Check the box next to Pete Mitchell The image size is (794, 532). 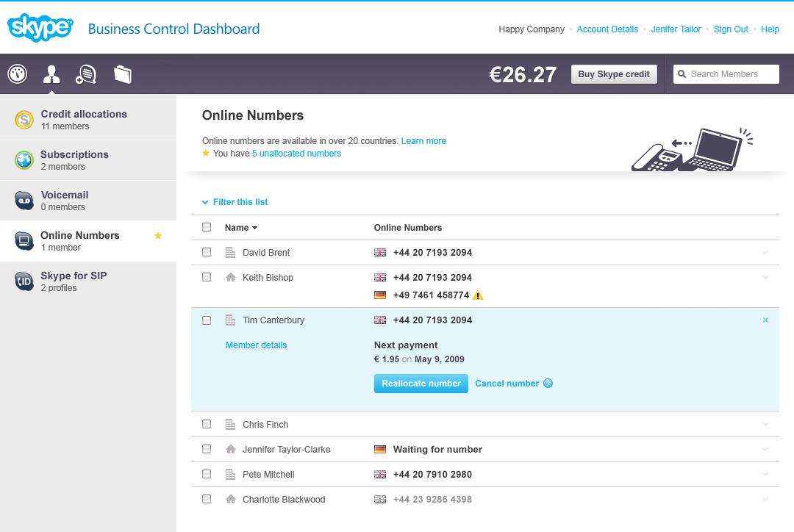[207, 475]
